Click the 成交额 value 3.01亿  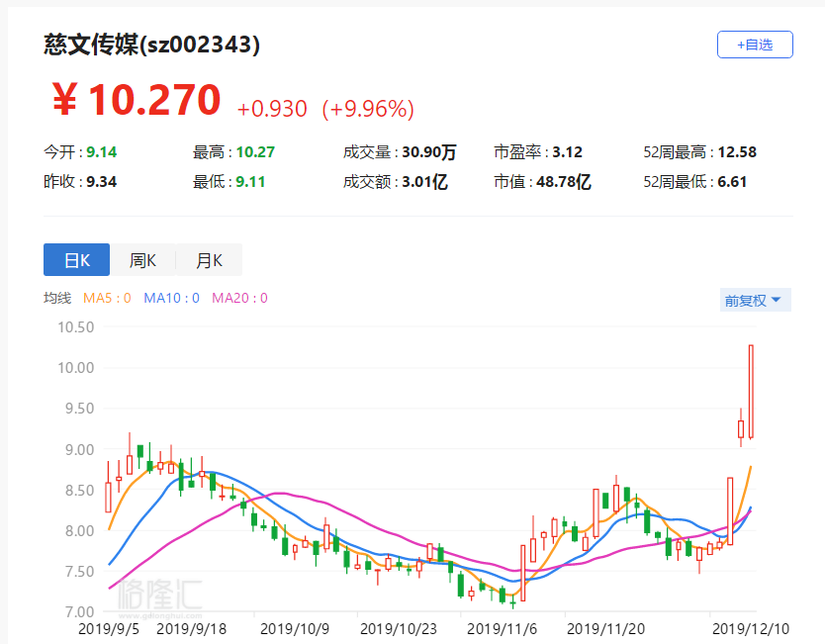tap(424, 181)
